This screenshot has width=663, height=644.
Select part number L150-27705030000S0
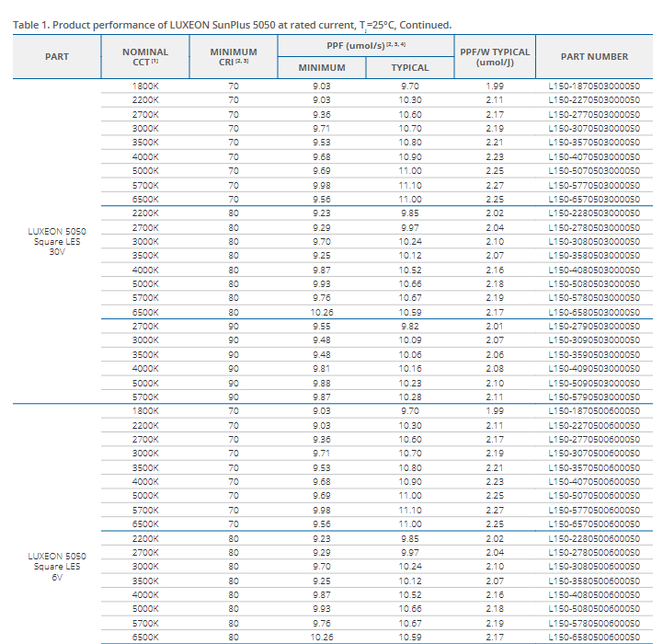coord(594,114)
